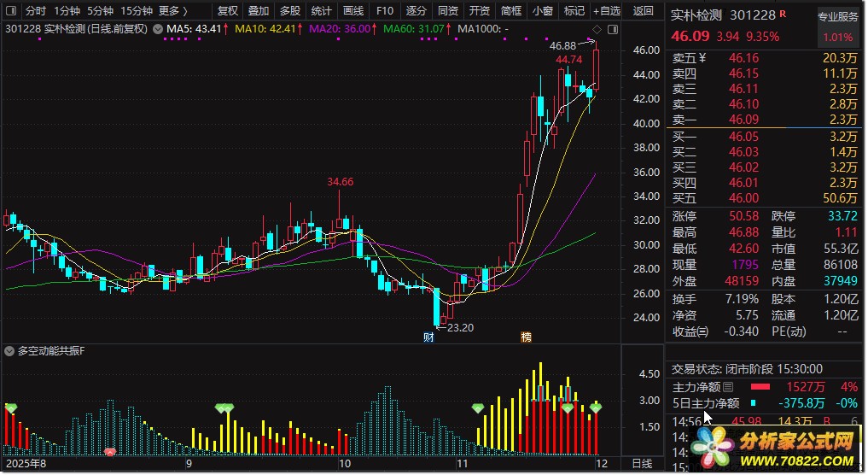Viewport: 868px width, 475px height.
Task: Click the 多股 multi-stock button
Action: click(x=290, y=10)
